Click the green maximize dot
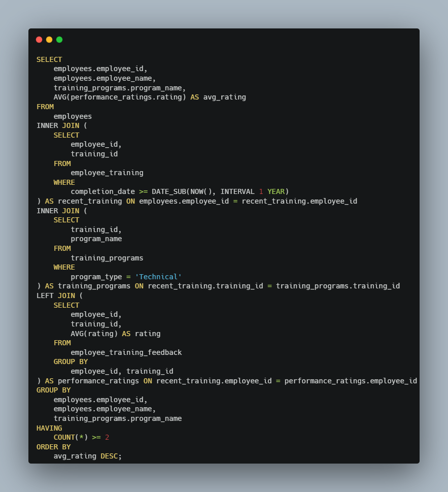448x492 pixels. point(59,40)
